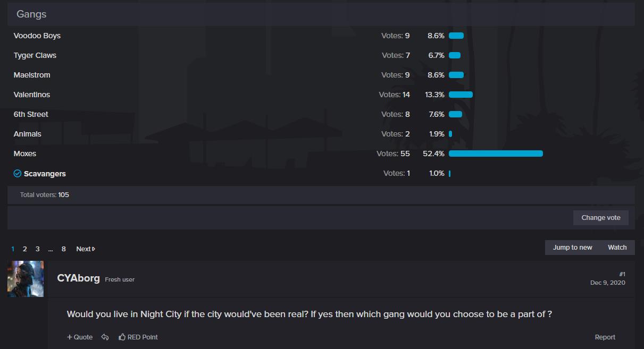Expand the hidden page numbers ellipsis
This screenshot has height=349, width=644.
[51, 249]
